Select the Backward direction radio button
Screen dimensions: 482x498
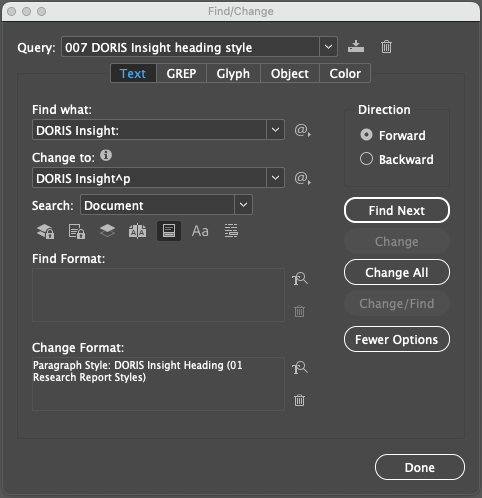coord(366,159)
